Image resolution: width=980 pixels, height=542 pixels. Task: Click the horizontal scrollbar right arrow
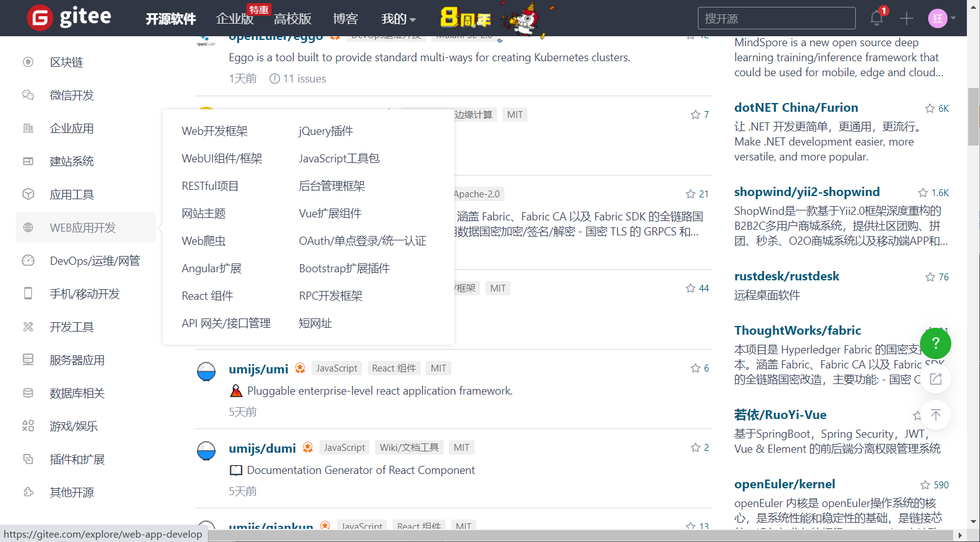click(x=961, y=535)
